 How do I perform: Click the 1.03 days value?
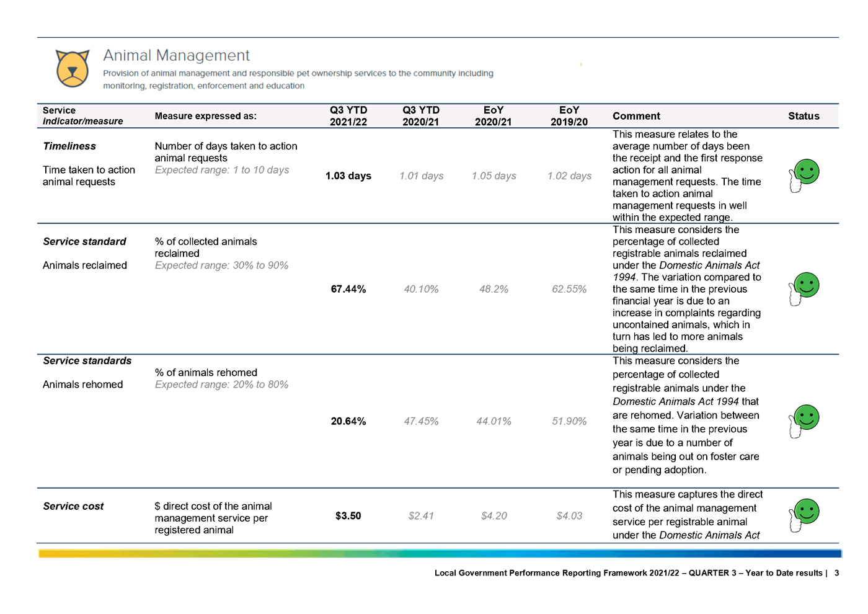tap(348, 176)
